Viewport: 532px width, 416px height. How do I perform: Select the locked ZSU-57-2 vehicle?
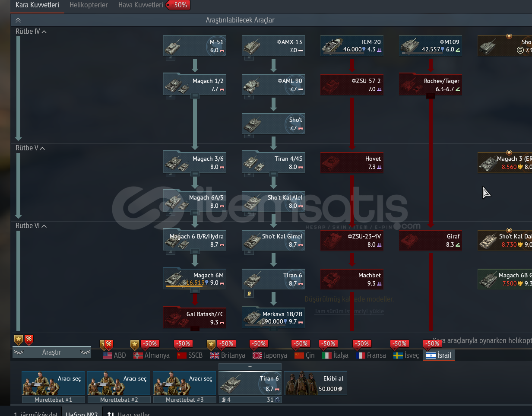click(351, 85)
